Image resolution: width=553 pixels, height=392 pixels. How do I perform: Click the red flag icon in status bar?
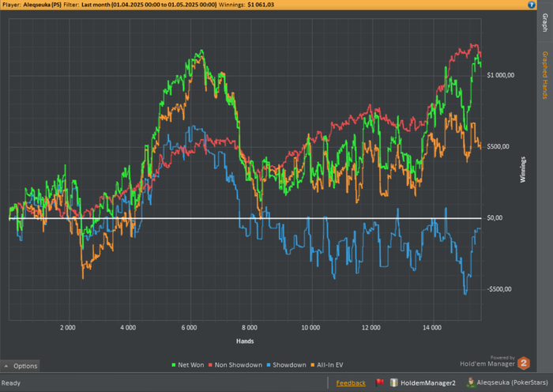click(x=379, y=383)
